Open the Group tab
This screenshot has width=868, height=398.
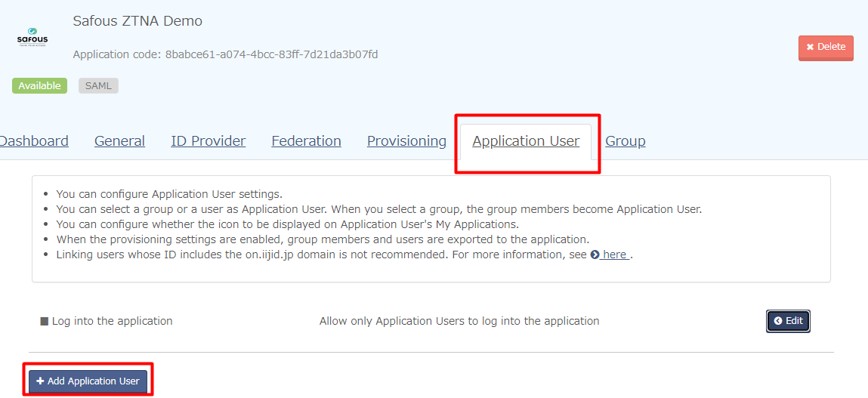[625, 141]
